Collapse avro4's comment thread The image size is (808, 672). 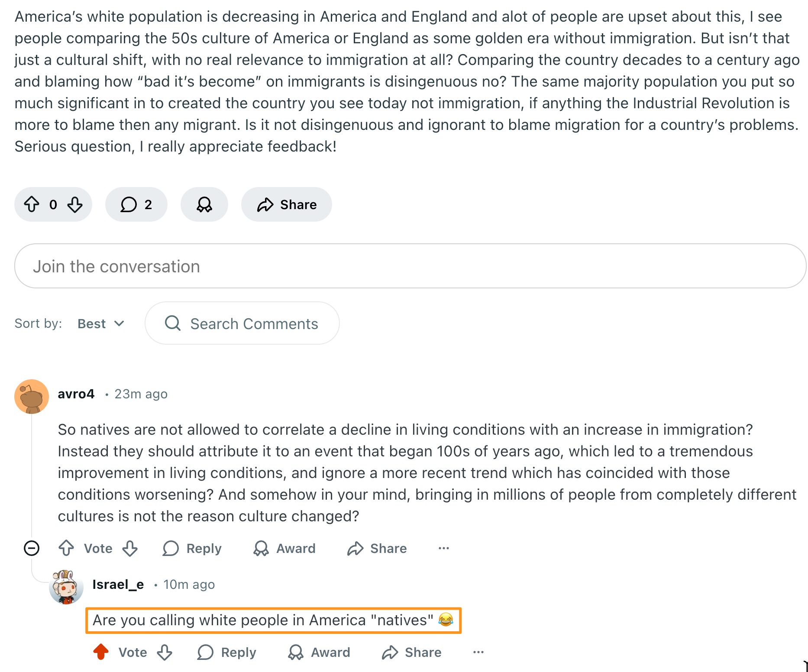(32, 548)
